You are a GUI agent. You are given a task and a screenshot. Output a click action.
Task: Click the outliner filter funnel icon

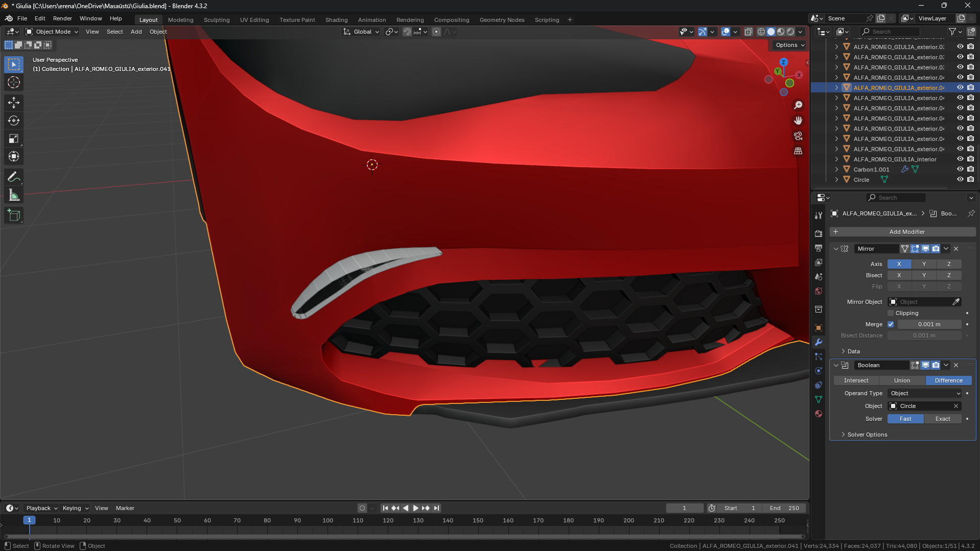952,32
